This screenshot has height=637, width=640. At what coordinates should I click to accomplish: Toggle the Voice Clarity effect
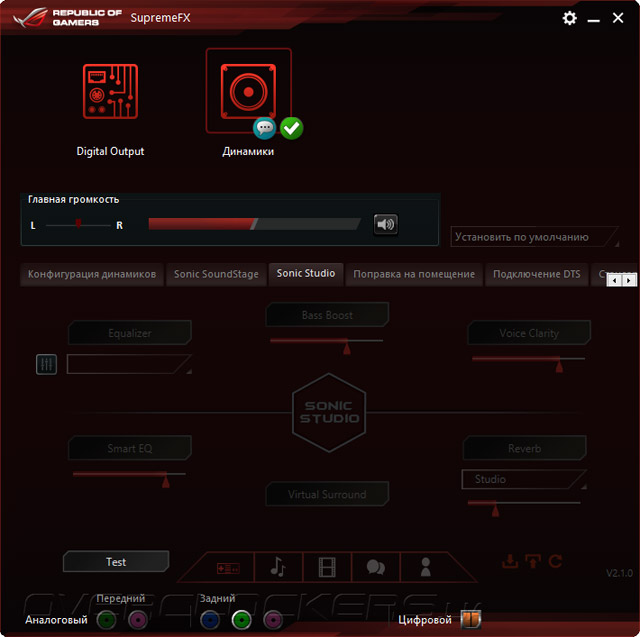pyautogui.click(x=529, y=333)
